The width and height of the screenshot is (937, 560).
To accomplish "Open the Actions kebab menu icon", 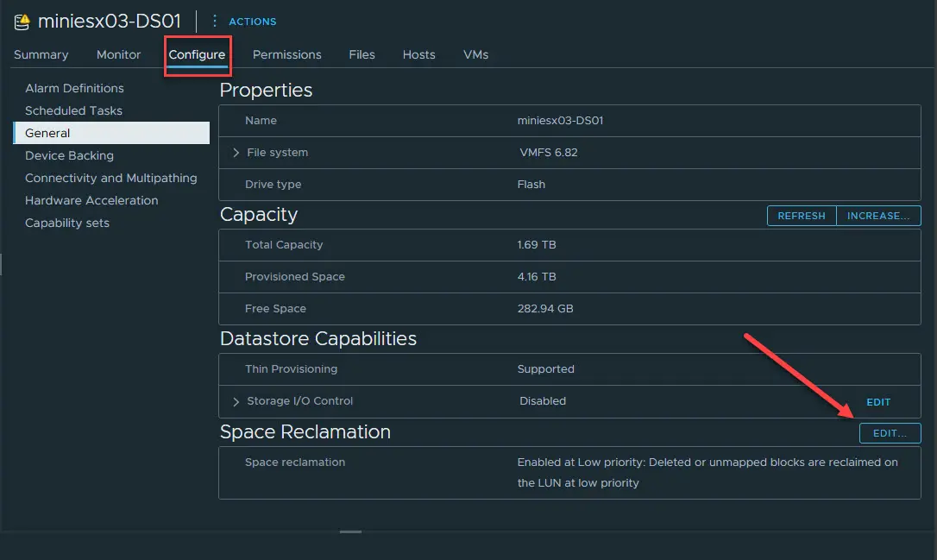I will click(215, 22).
